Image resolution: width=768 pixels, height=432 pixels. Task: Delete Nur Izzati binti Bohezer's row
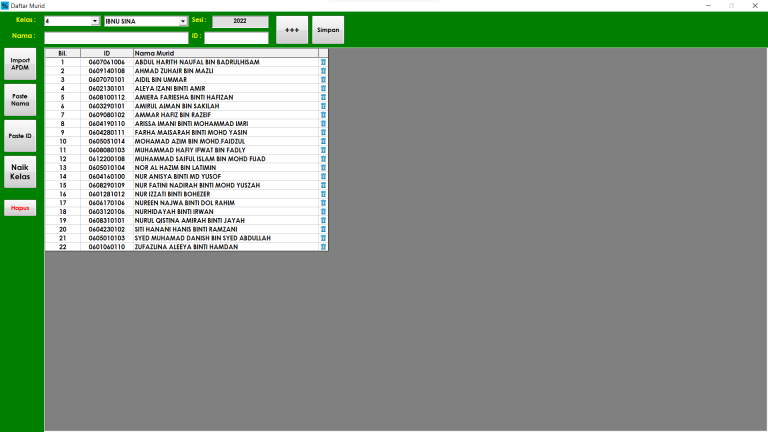click(x=323, y=194)
